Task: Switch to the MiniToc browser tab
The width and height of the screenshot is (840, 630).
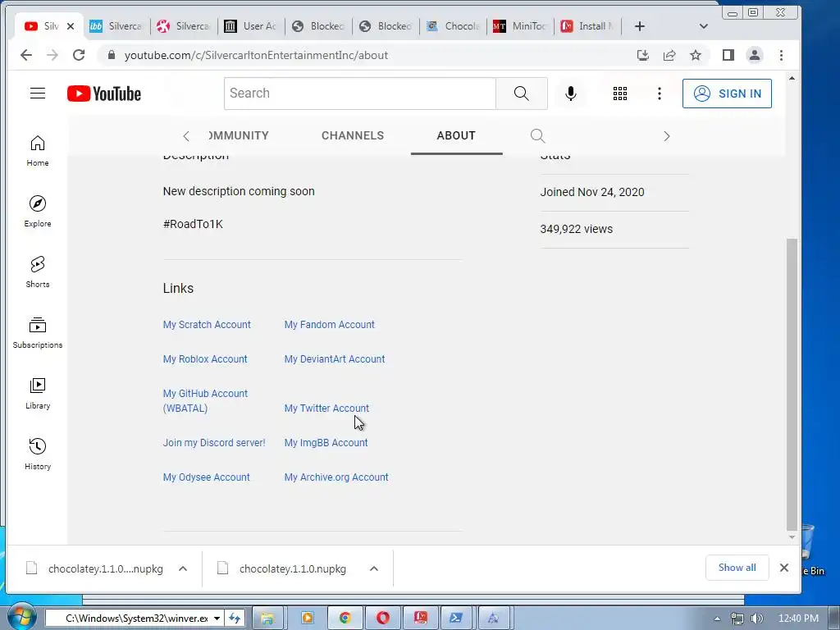Action: coord(519,26)
